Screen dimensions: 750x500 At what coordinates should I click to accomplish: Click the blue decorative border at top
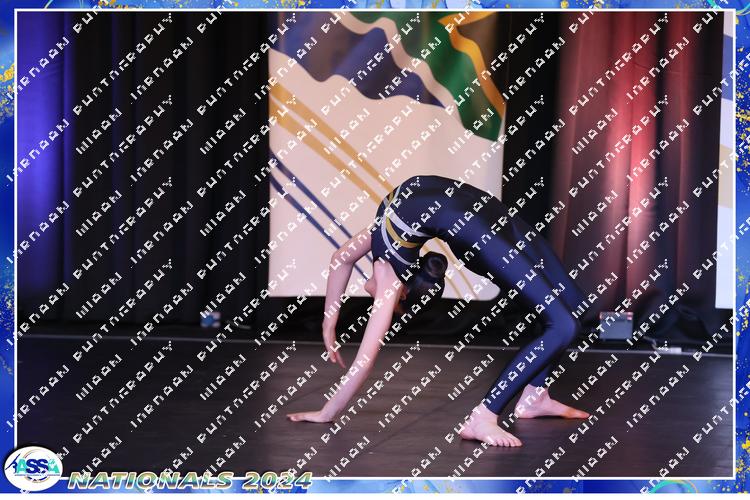click(x=375, y=5)
